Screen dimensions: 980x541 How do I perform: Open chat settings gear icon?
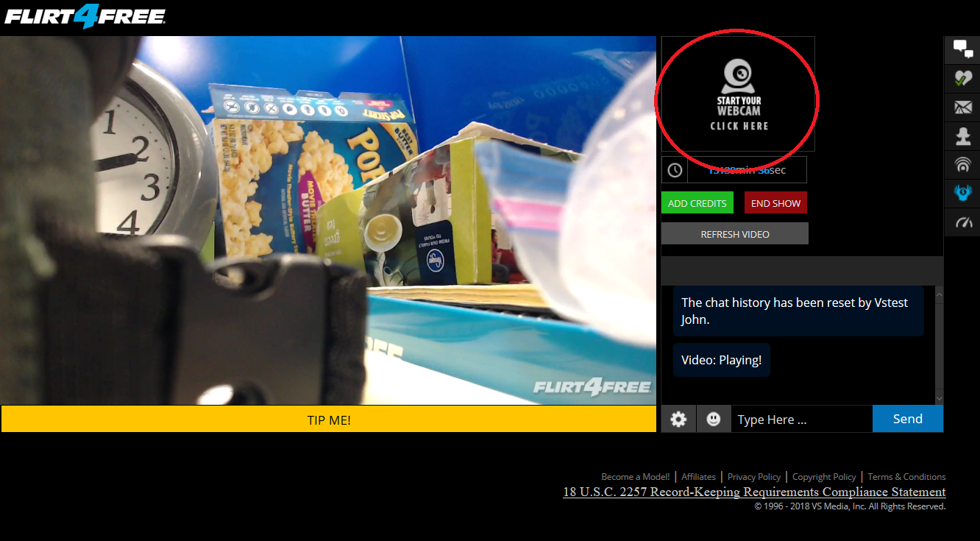click(x=678, y=419)
